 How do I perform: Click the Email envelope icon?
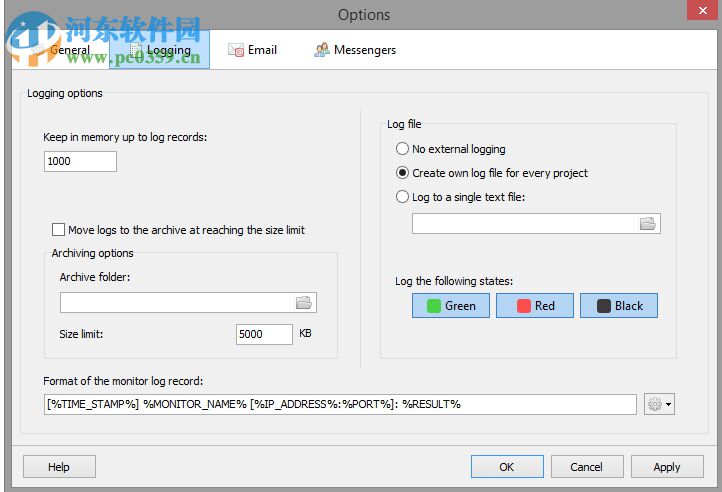coord(236,50)
